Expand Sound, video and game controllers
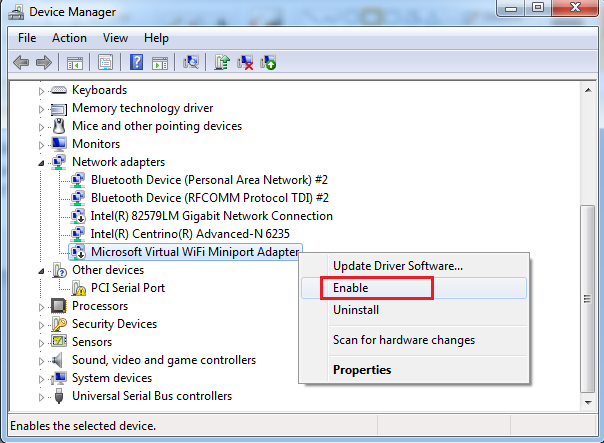The width and height of the screenshot is (604, 443). click(41, 361)
